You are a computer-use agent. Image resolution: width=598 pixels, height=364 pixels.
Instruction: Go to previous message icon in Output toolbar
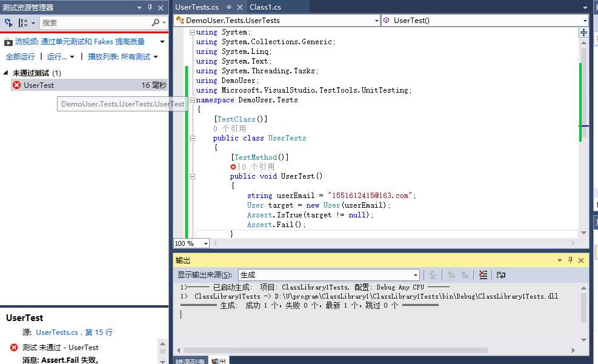pos(451,275)
